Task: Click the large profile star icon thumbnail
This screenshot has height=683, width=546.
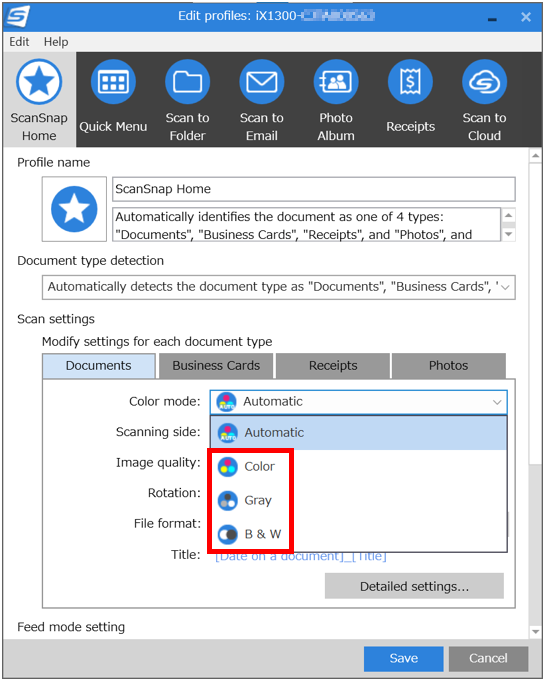Action: tap(74, 209)
